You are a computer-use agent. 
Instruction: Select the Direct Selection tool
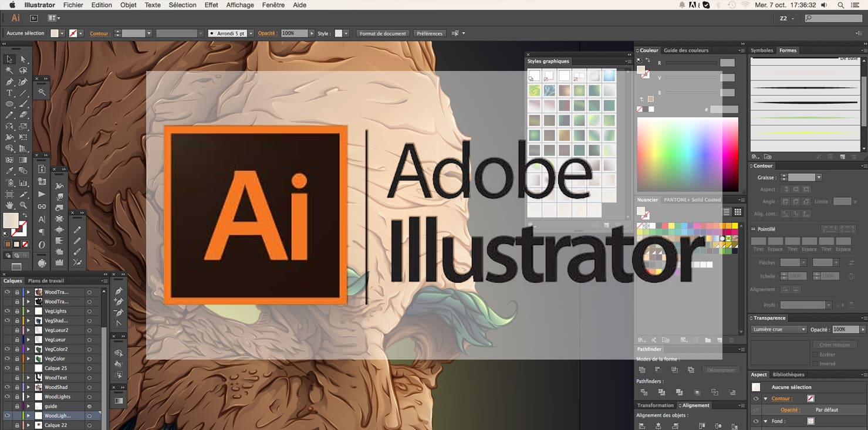[x=23, y=59]
